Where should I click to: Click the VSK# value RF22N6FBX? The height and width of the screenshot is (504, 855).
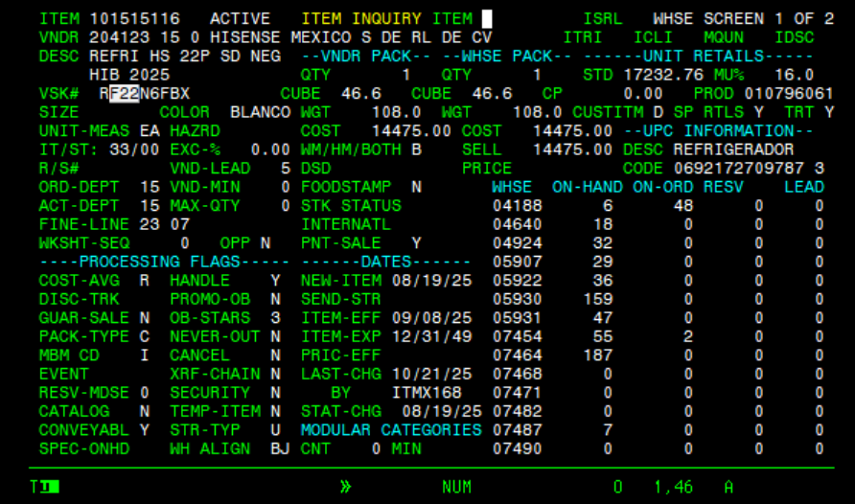point(145,94)
